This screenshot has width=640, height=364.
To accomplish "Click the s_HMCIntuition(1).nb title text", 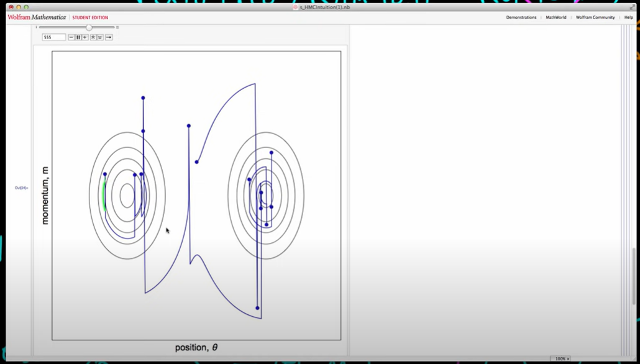I will coord(324,7).
